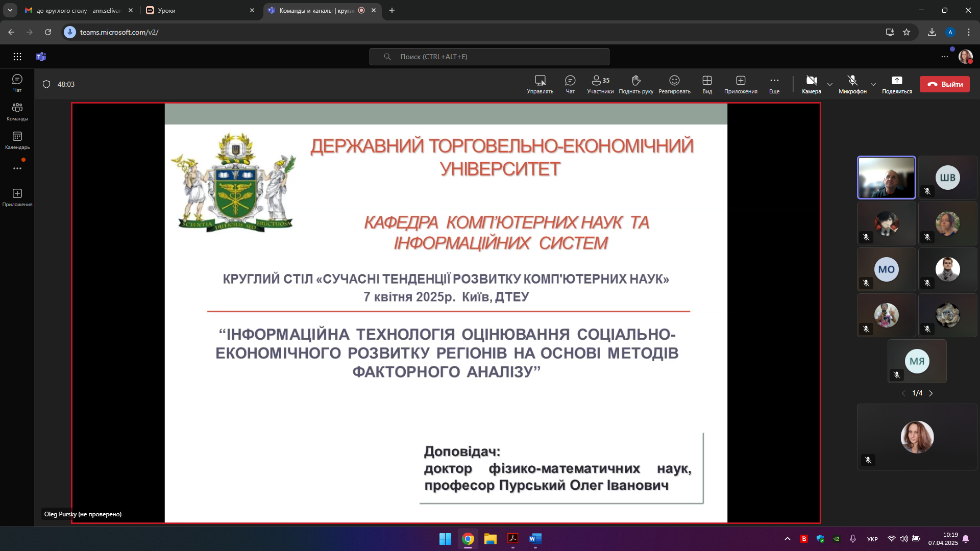Screen dimensions: 980x551
Task: Change layout with the Вид button
Action: [707, 84]
